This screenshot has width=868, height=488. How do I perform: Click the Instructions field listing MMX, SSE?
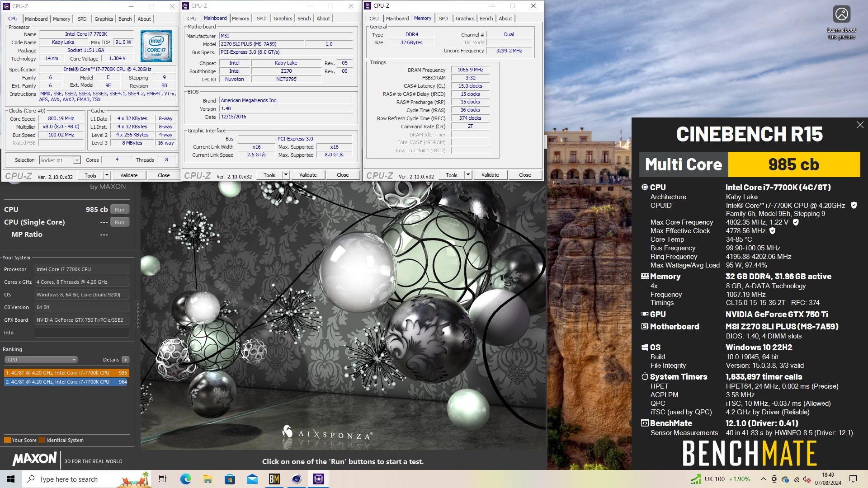pos(108,96)
